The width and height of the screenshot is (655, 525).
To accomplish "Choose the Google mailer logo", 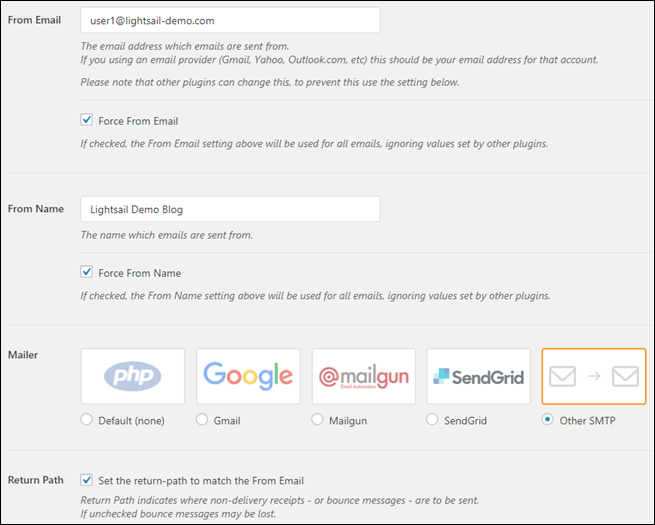I will coord(248,376).
